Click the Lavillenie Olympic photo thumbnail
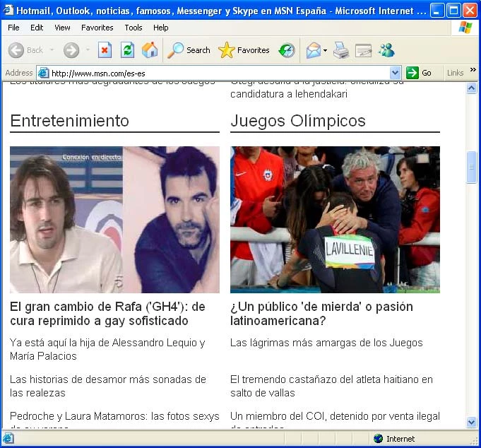 tap(335, 220)
